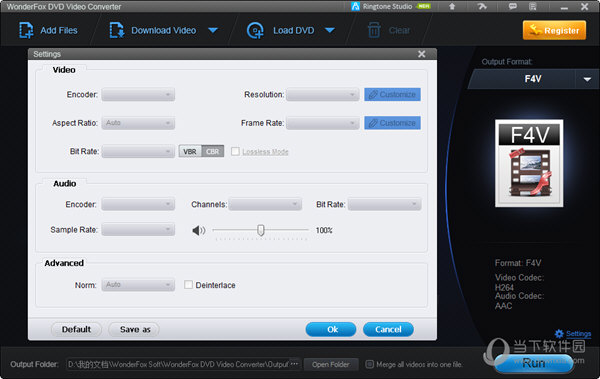Click the Clear text label
The image size is (600, 379).
pyautogui.click(x=399, y=30)
